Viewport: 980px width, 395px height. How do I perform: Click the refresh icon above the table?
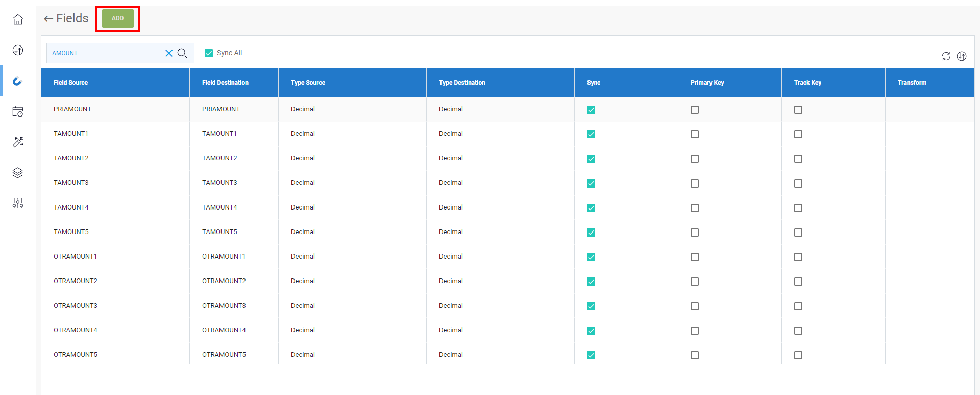coord(946,56)
